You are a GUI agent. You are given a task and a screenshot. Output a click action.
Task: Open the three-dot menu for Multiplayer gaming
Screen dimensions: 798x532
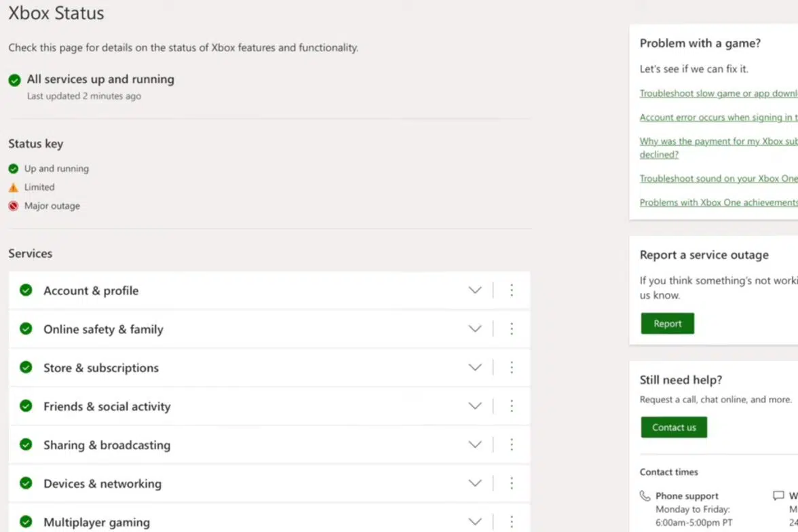click(512, 522)
